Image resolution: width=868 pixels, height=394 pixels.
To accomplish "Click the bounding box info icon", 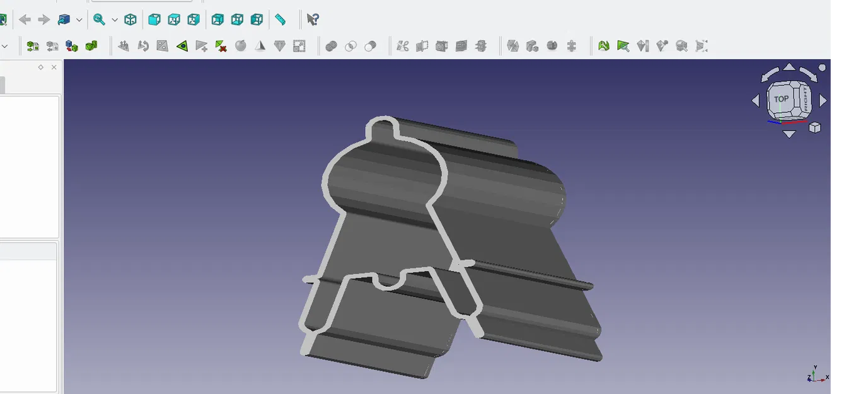I will click(x=702, y=46).
